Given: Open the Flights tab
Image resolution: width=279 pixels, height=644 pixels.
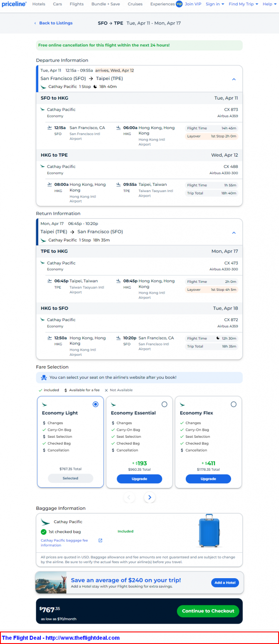Looking at the screenshot, I should pos(77,4).
